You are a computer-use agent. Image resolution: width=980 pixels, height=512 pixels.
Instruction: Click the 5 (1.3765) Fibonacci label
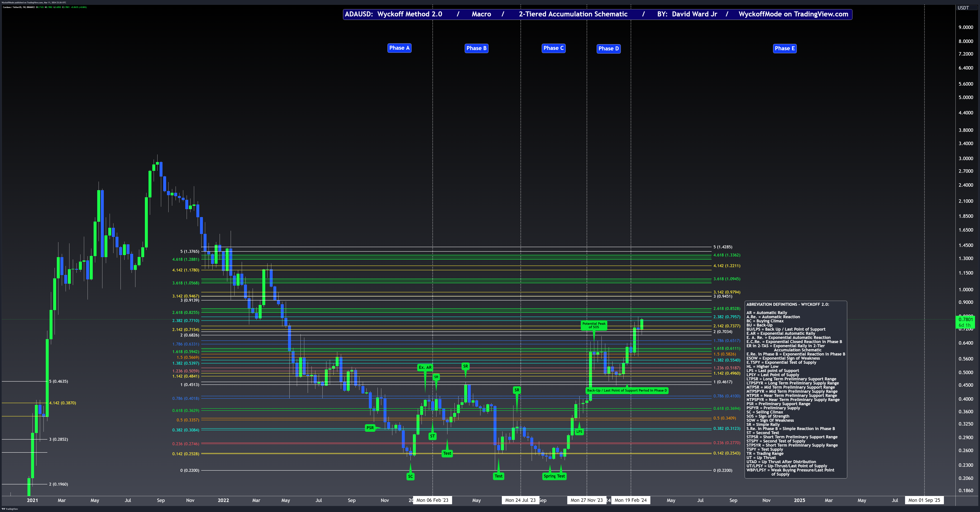(x=189, y=252)
